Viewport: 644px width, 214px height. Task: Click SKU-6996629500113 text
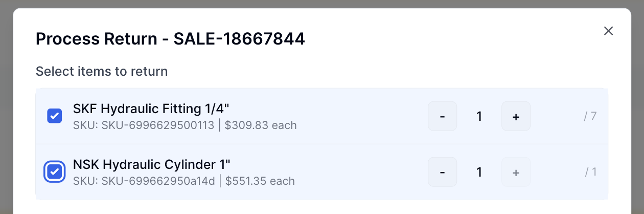[x=158, y=125]
